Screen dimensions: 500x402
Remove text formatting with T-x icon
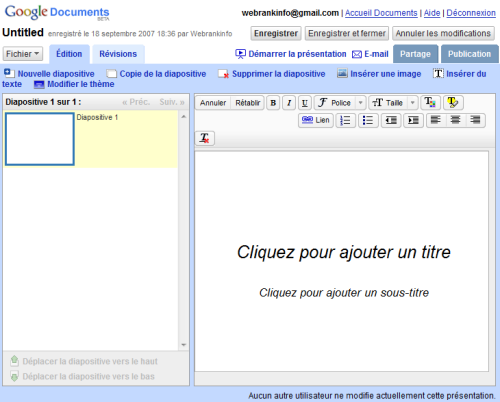coord(205,138)
